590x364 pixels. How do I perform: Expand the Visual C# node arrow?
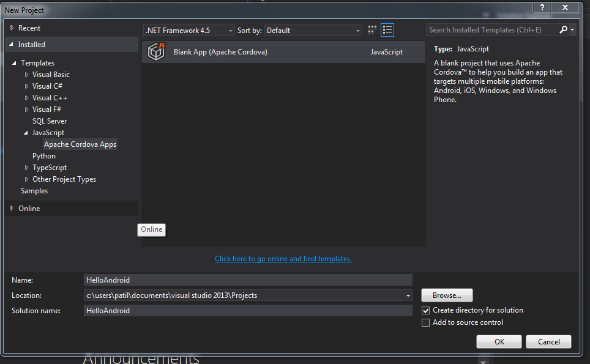[26, 86]
